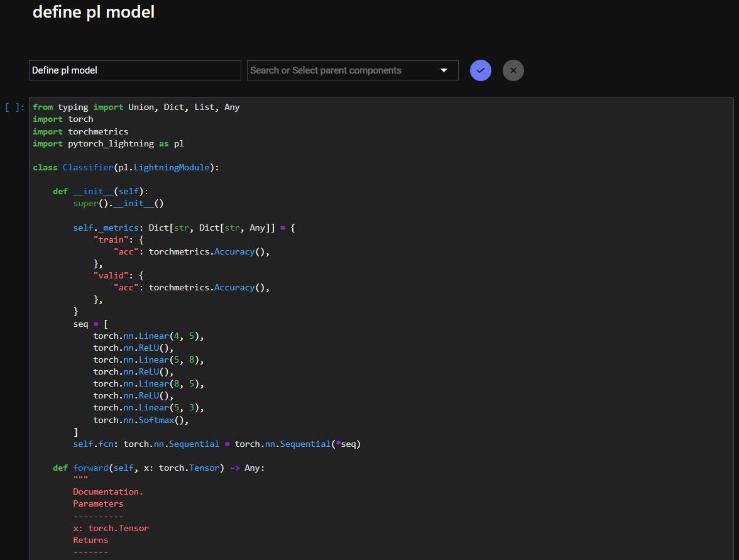Click the 'torch.nn.Softmax()' line
739x560 pixels.
141,420
